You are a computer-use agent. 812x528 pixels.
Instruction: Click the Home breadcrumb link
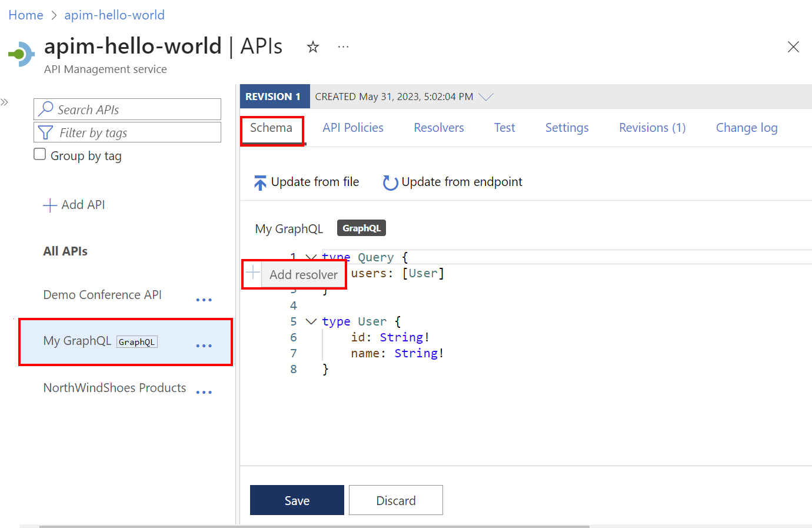click(26, 15)
